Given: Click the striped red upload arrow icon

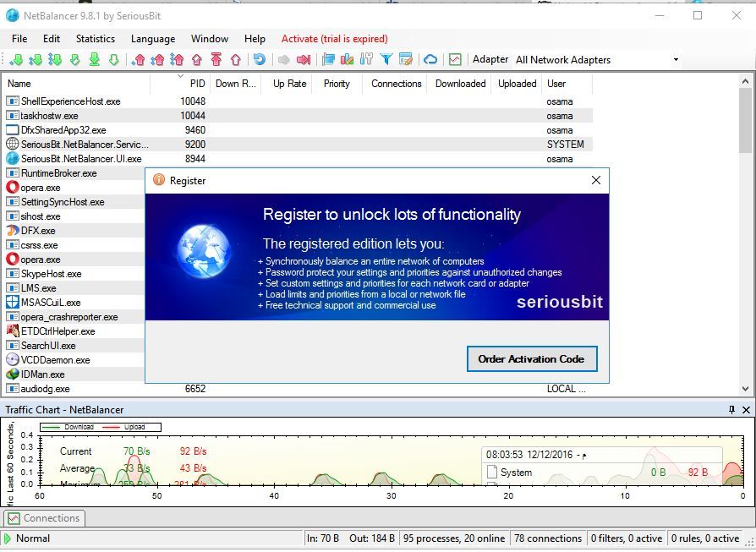Looking at the screenshot, I should (197, 60).
